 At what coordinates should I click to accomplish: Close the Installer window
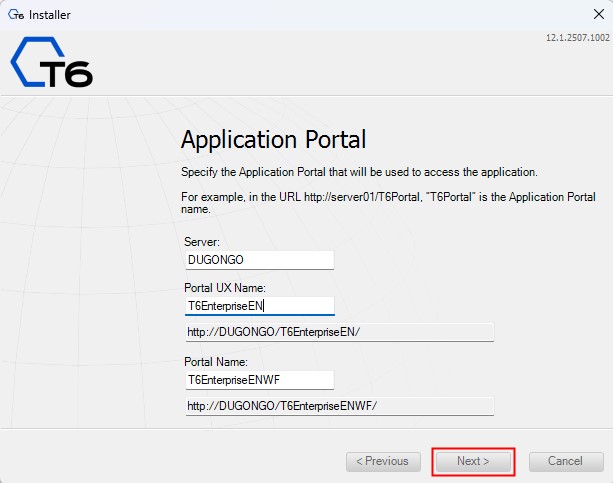599,14
